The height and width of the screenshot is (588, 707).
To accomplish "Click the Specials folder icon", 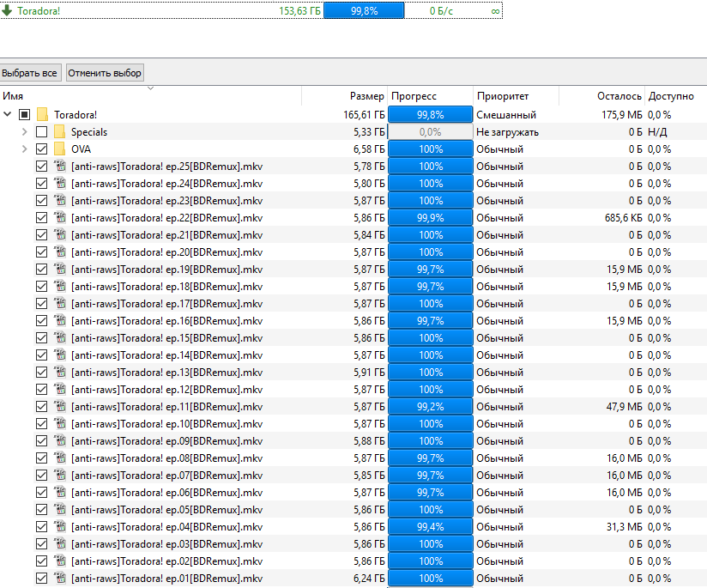I will (x=59, y=132).
